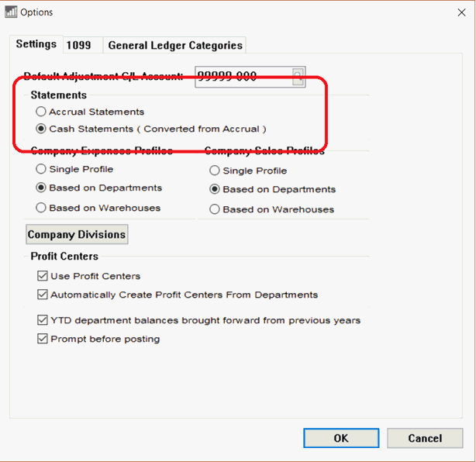Toggle Use Profit Centers checkbox
The image size is (476, 462).
pyautogui.click(x=43, y=276)
